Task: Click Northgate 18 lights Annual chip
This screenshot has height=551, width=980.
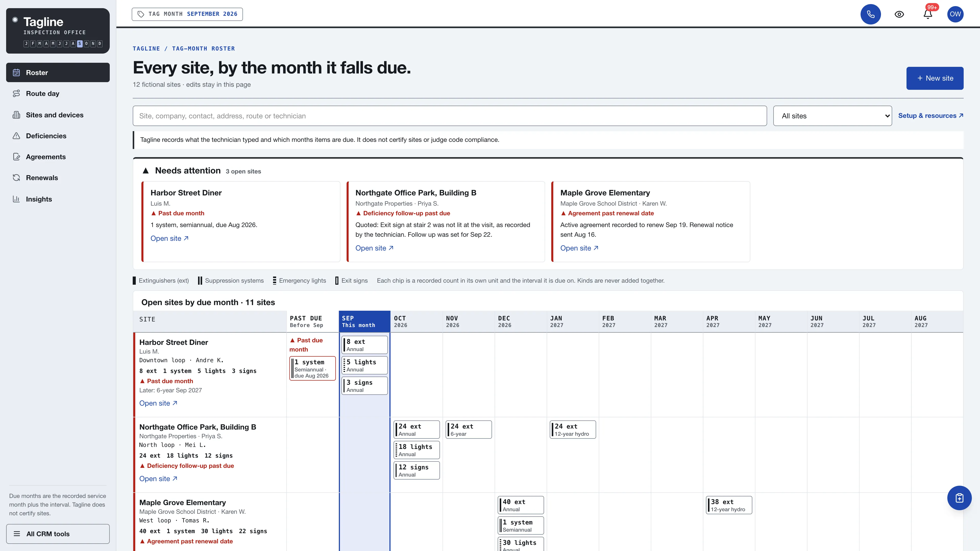Action: (x=416, y=450)
